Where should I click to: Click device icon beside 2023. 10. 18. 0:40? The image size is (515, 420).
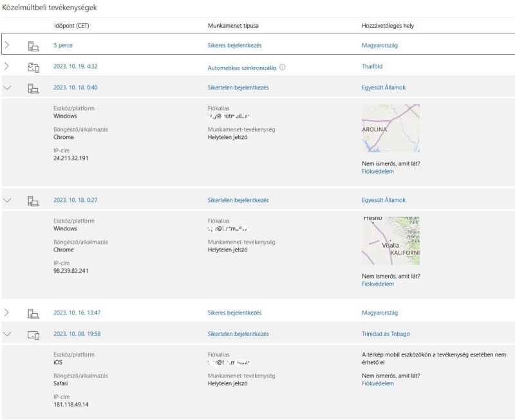pos(33,87)
